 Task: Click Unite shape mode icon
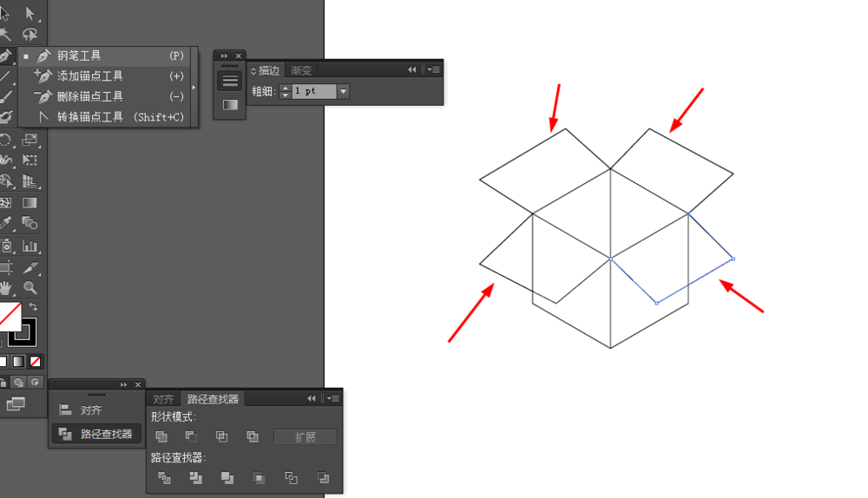point(161,436)
